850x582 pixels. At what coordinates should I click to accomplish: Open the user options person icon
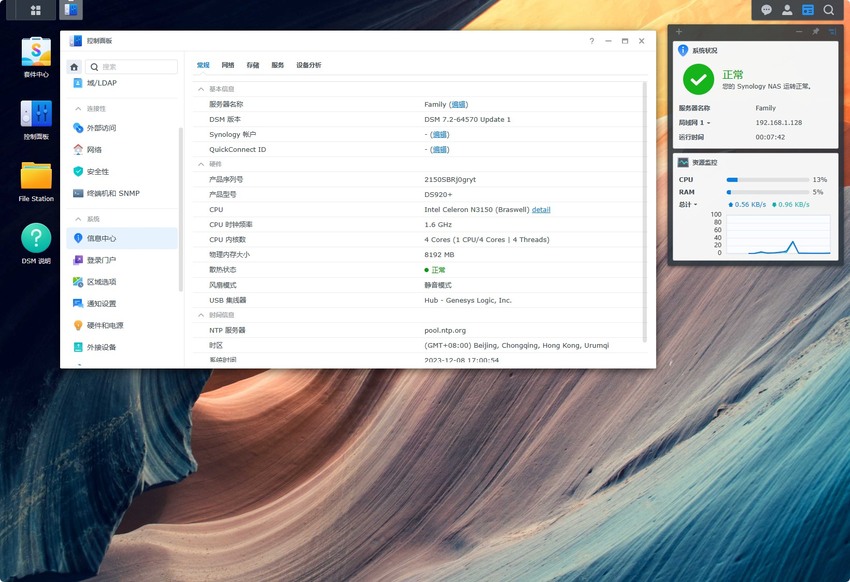click(787, 10)
